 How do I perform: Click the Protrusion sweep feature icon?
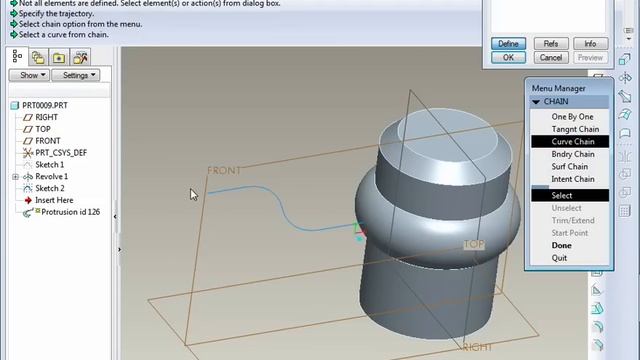28,212
